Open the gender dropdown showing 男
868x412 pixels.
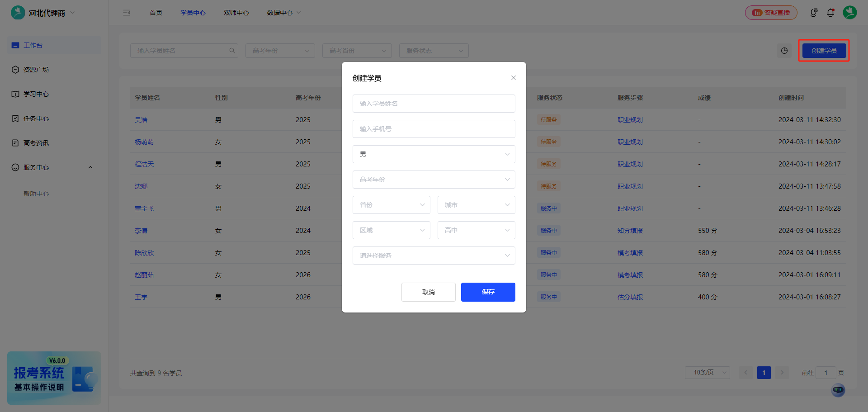(x=433, y=154)
